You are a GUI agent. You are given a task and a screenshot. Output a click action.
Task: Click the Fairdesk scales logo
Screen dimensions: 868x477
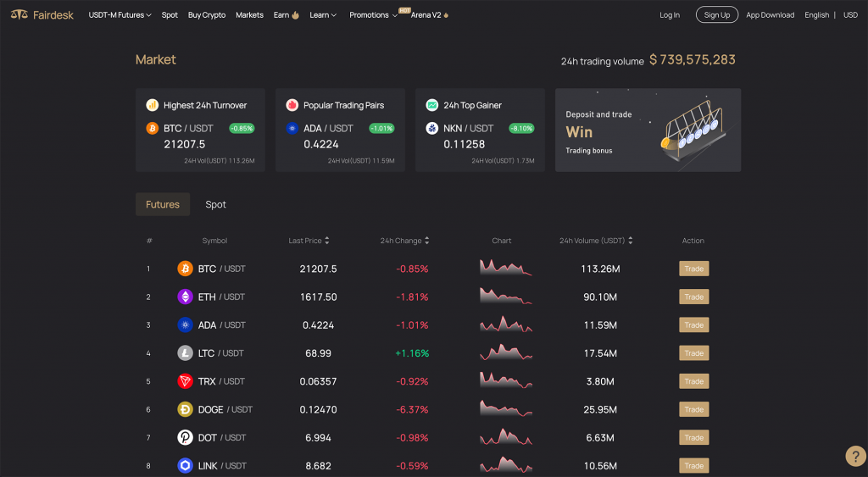pos(19,14)
